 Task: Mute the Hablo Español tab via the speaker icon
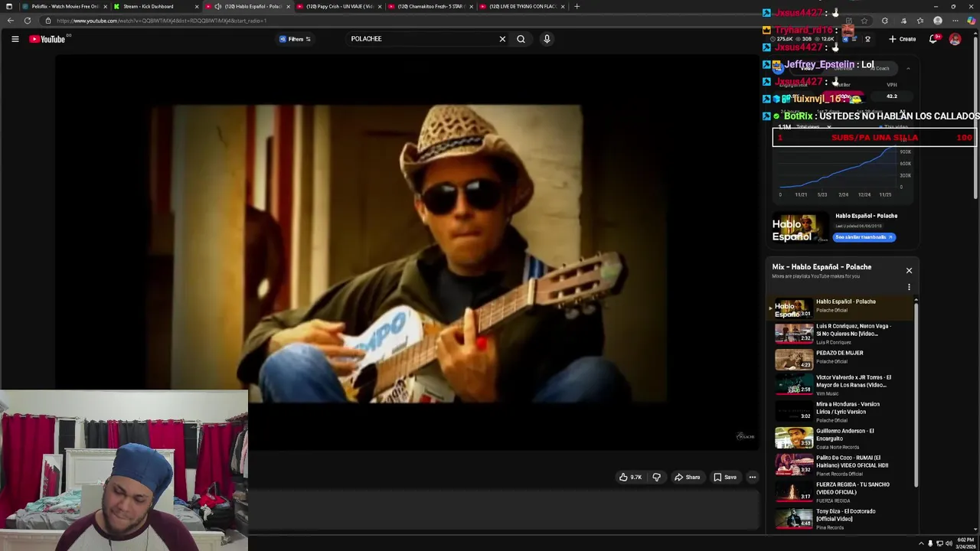click(218, 6)
